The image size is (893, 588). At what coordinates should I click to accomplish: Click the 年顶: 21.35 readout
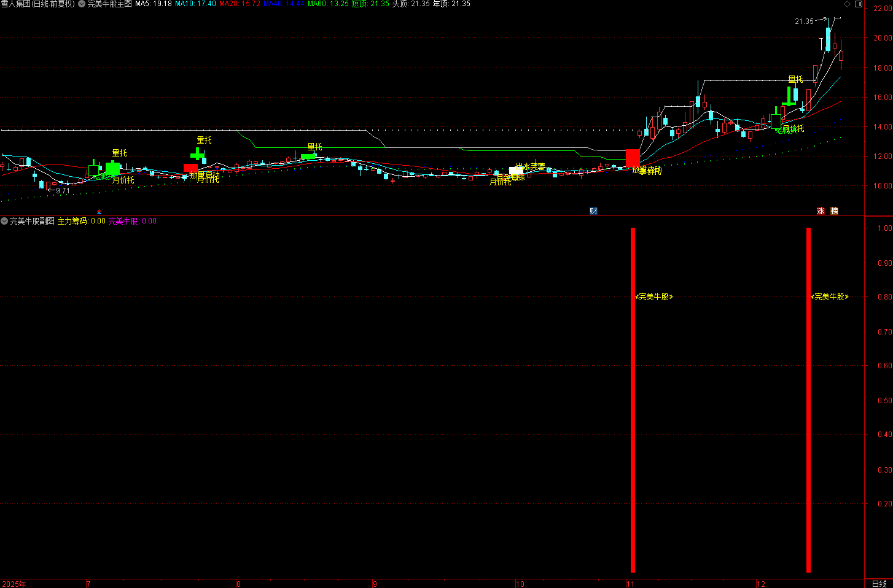pos(451,4)
